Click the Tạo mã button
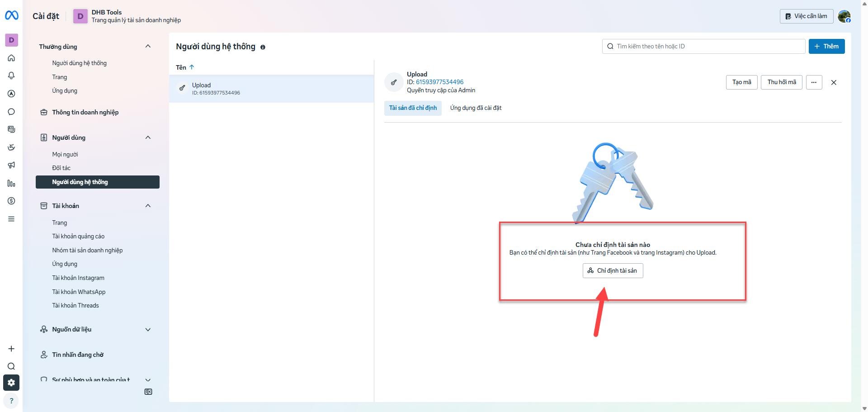Image resolution: width=868 pixels, height=412 pixels. tap(741, 82)
